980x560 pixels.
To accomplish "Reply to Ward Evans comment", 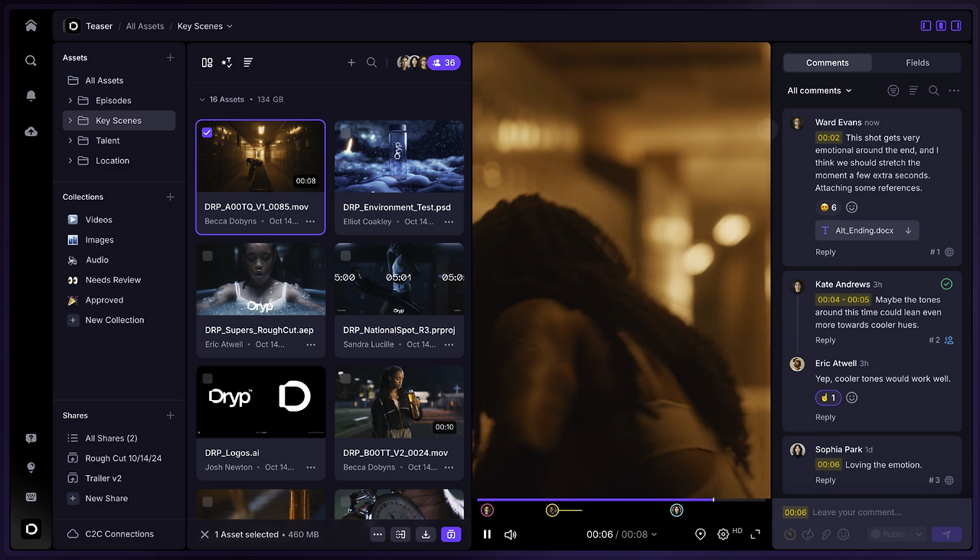I will [825, 252].
